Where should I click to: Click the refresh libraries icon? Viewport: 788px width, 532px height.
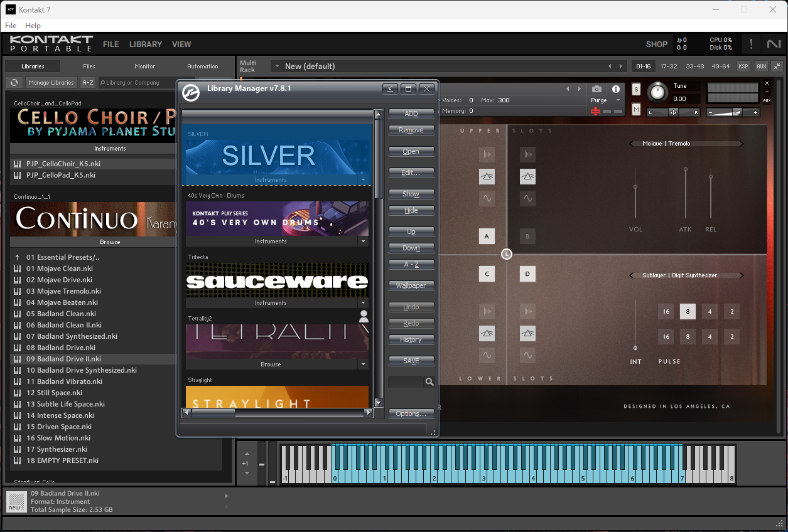tap(14, 83)
